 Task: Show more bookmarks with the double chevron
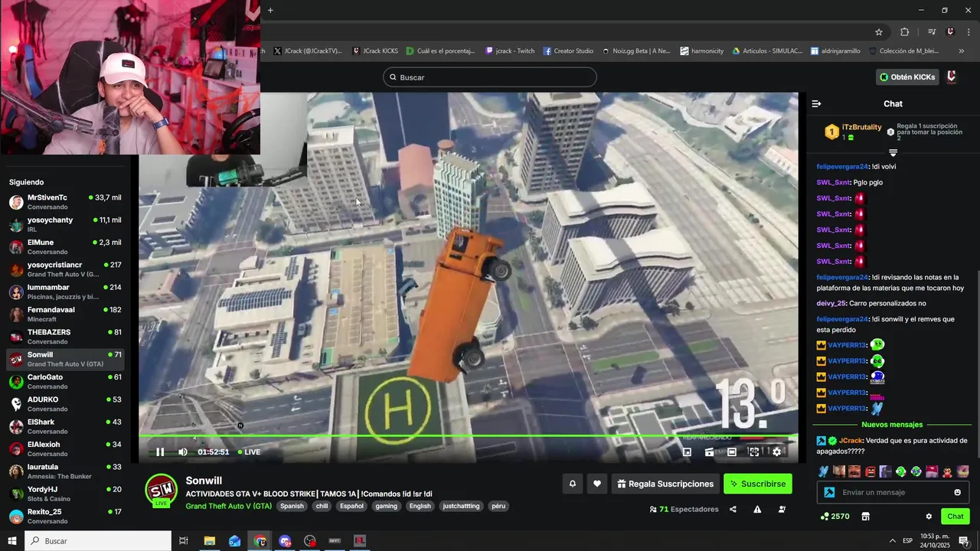[x=962, y=51]
